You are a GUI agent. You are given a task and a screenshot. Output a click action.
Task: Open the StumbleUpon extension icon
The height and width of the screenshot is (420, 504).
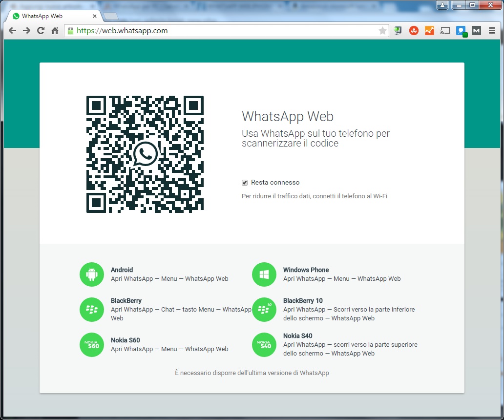(414, 31)
